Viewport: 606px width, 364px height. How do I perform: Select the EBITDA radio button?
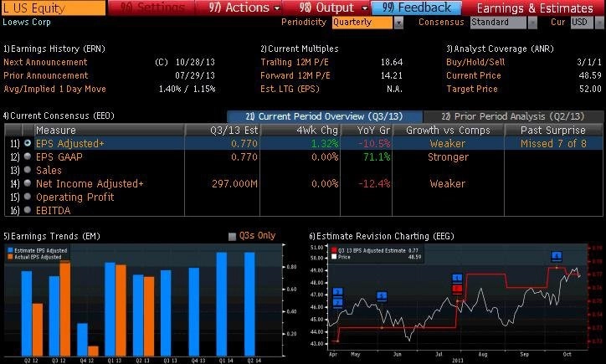point(28,210)
